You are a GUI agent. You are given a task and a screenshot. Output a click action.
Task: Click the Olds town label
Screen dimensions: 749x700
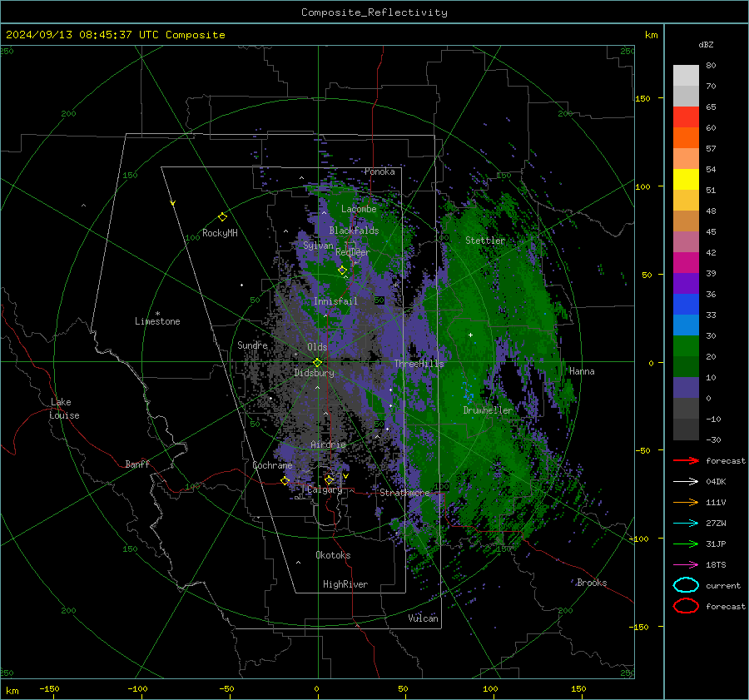317,347
